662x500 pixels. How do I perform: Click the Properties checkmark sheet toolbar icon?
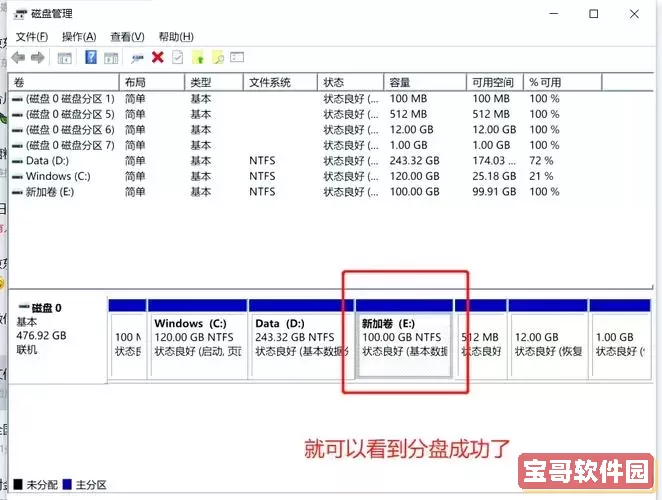pyautogui.click(x=178, y=57)
